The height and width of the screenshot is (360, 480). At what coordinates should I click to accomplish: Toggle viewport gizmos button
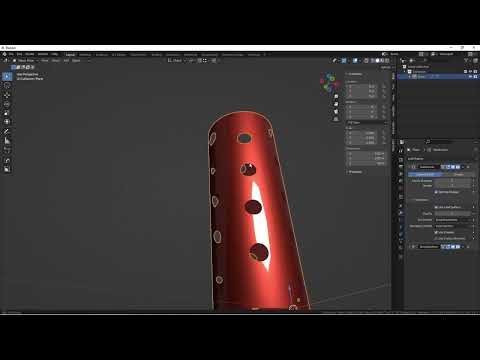point(344,61)
